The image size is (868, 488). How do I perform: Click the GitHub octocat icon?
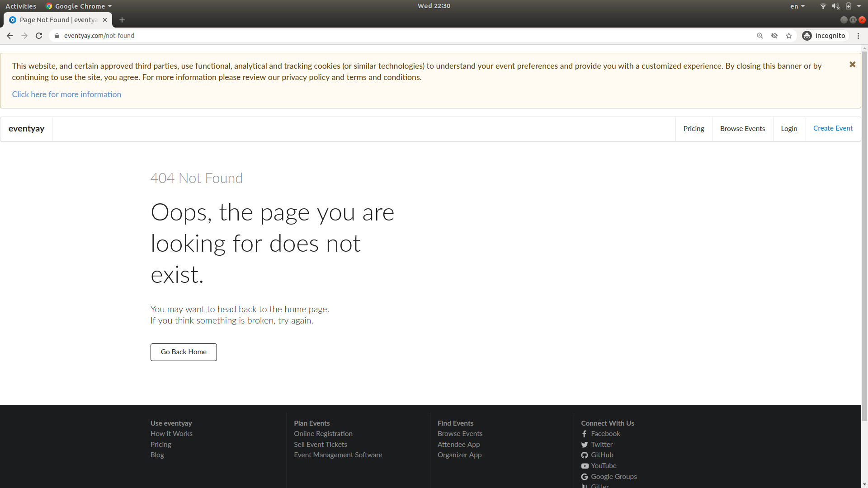point(584,455)
